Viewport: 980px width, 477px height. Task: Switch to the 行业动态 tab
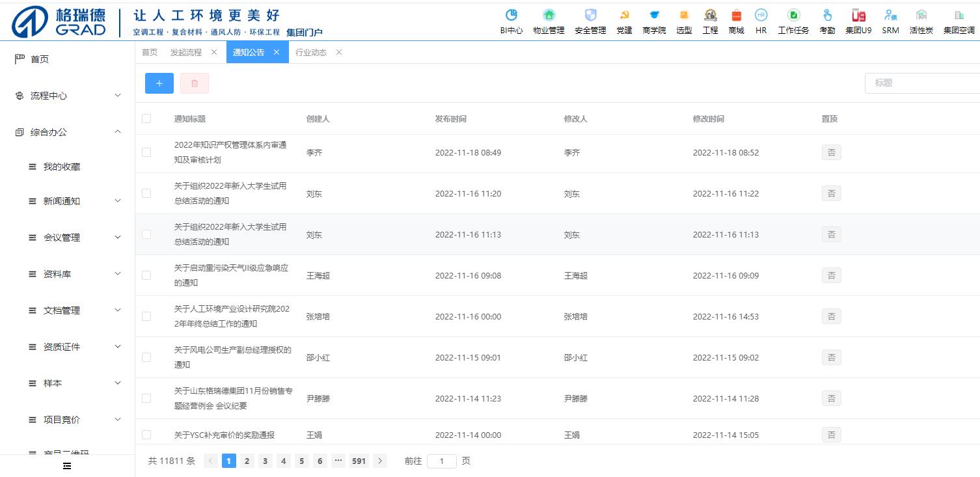coord(311,52)
